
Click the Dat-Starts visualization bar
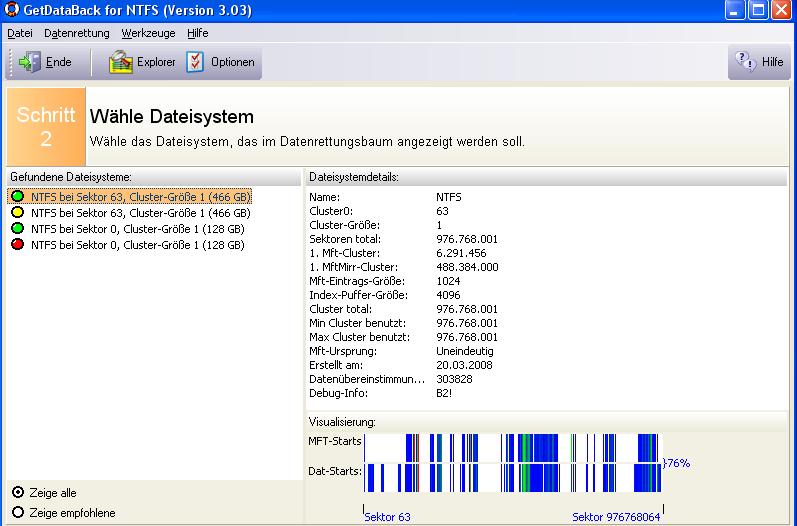[x=512, y=478]
